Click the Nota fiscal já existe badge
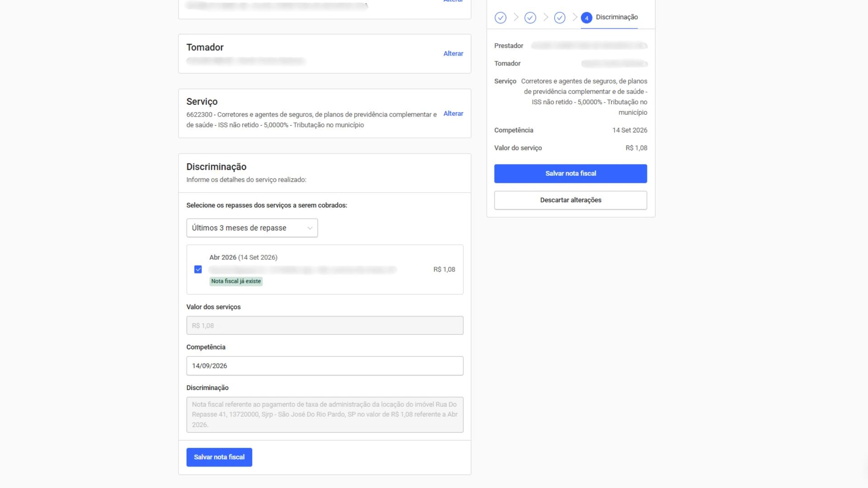This screenshot has width=868, height=488. [236, 281]
